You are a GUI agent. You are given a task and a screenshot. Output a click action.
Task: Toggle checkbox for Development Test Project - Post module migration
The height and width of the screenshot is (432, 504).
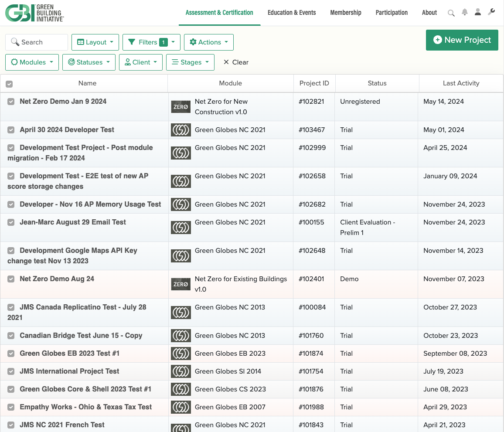coord(11,148)
